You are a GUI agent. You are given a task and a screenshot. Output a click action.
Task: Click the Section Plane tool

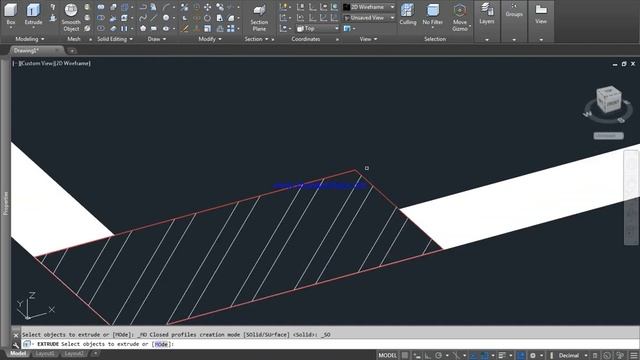coord(259,18)
